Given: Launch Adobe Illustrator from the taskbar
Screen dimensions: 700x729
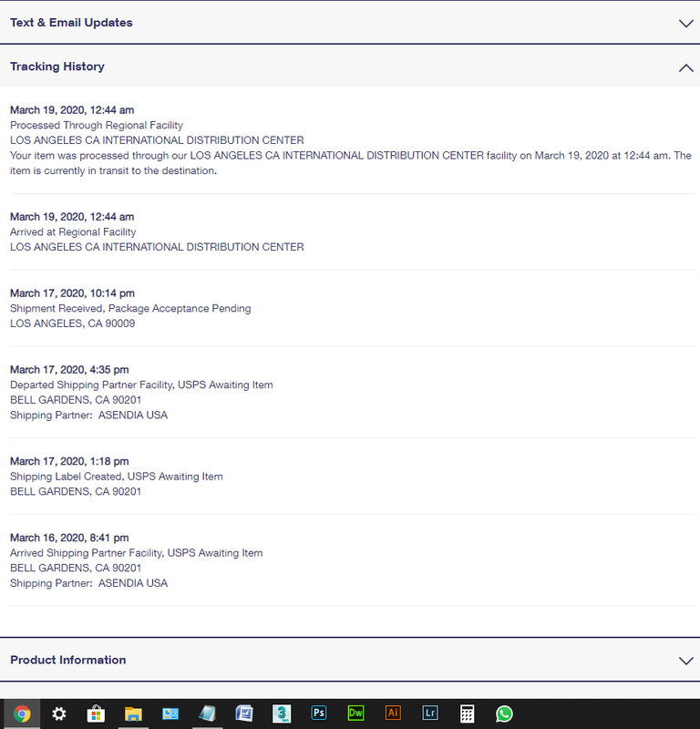Looking at the screenshot, I should point(393,713).
